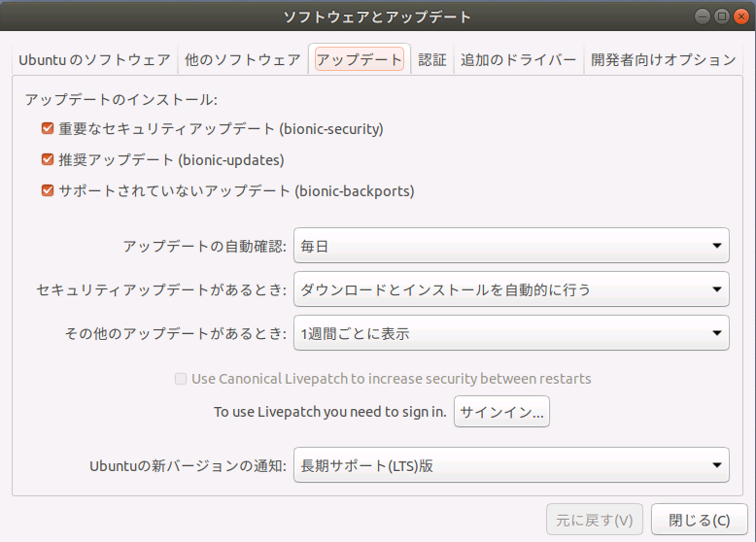Viewport: 756px width, 542px height.
Task: Open the 他のソフトウェア tab
Action: pos(243,60)
